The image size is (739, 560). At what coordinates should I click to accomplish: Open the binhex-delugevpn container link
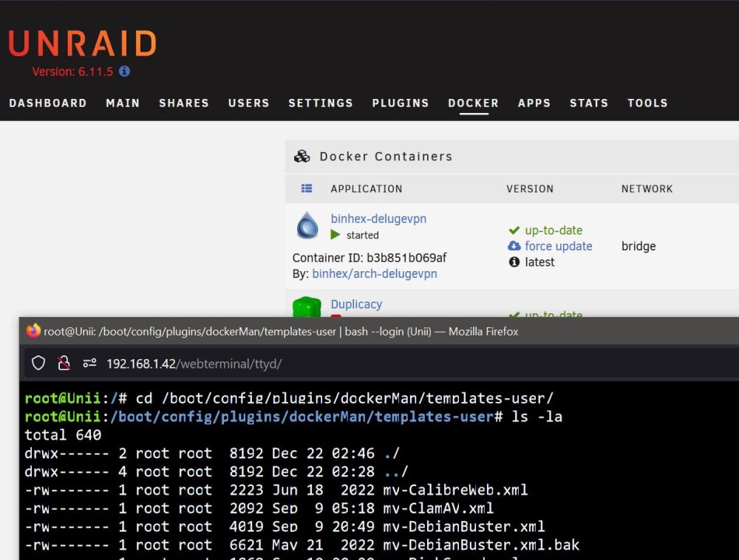tap(378, 219)
